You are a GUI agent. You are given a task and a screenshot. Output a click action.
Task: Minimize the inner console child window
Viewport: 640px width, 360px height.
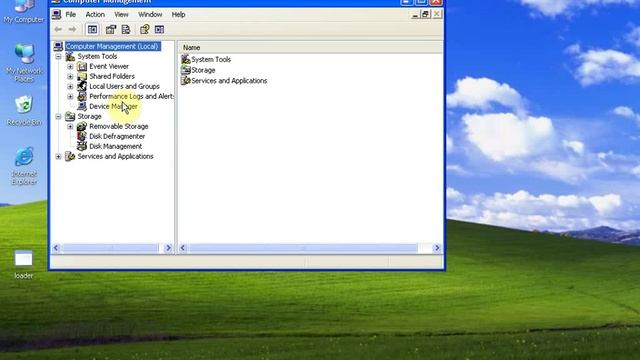[x=415, y=15]
